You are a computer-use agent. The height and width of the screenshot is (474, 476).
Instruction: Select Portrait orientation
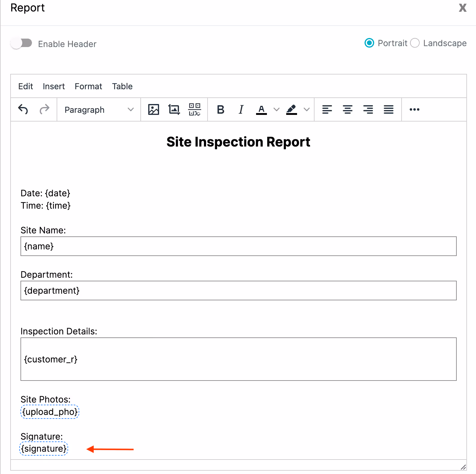(x=369, y=43)
